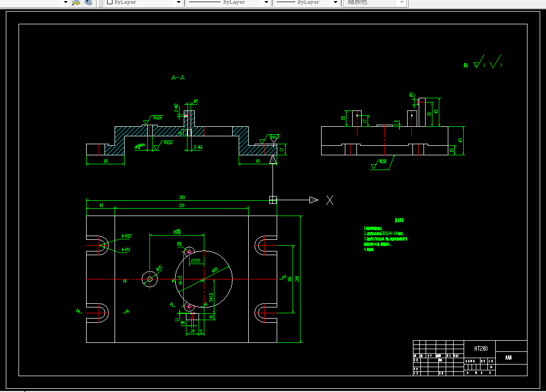
Task: Select the 25 dimension in side view
Action: [x=343, y=118]
